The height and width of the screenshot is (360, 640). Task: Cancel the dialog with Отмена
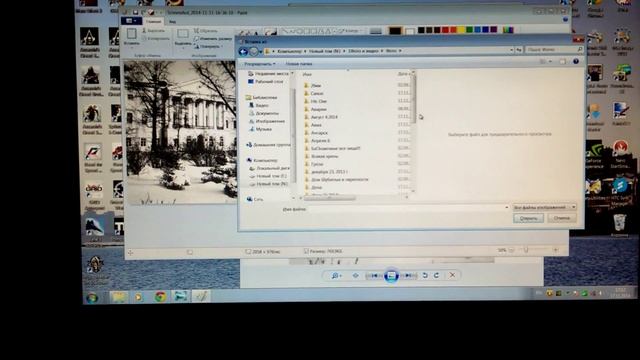tap(561, 218)
